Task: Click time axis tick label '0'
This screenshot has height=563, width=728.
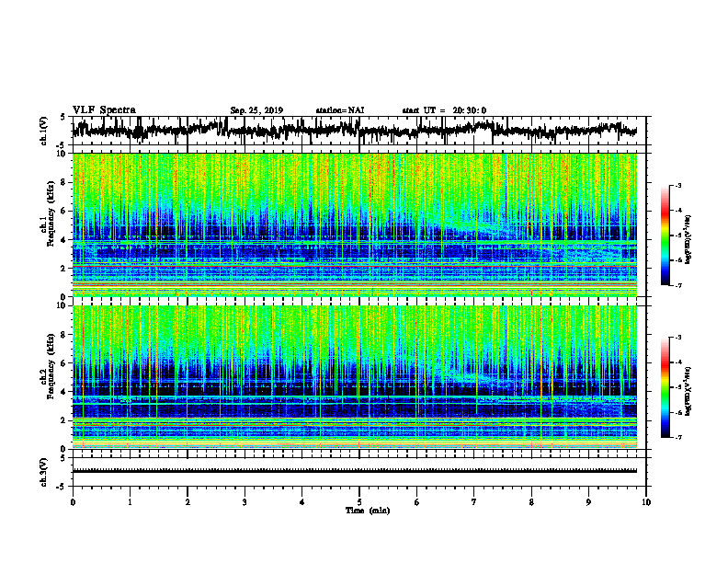Action: [73, 502]
